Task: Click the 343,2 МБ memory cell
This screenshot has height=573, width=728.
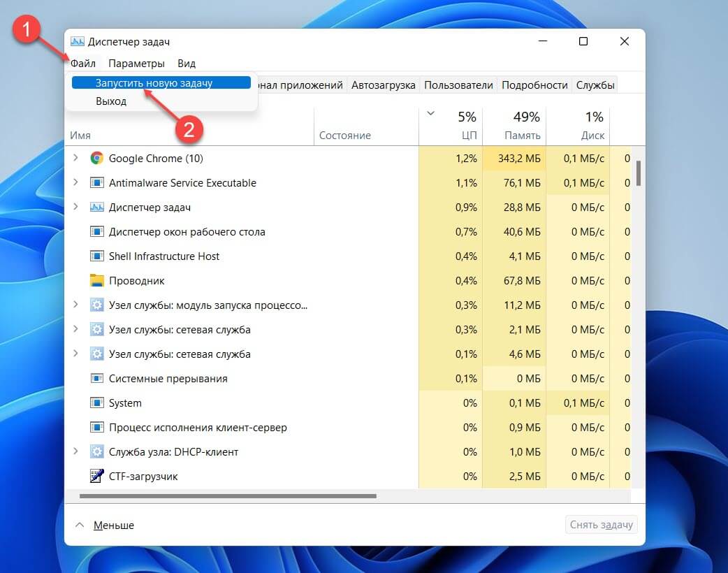Action: [514, 159]
